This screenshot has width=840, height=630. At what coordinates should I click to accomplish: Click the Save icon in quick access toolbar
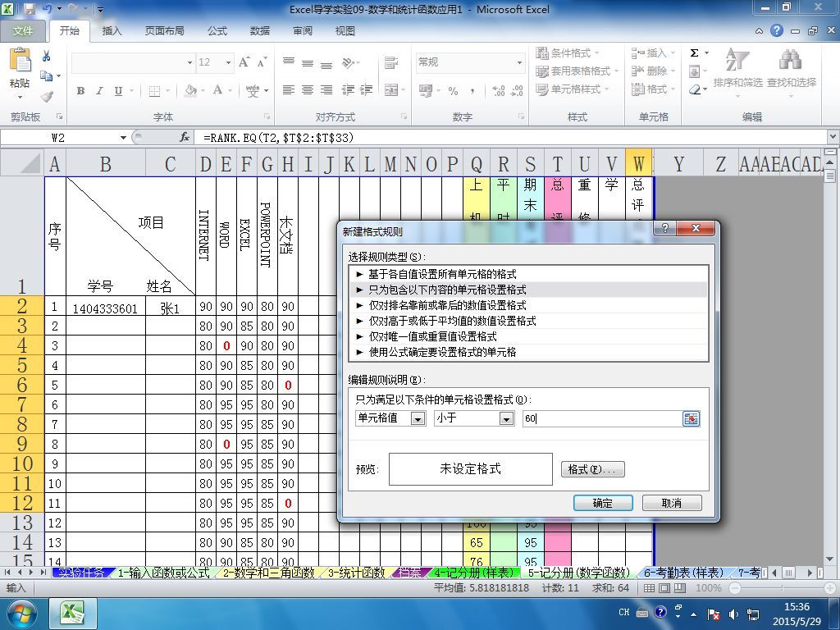[29, 9]
